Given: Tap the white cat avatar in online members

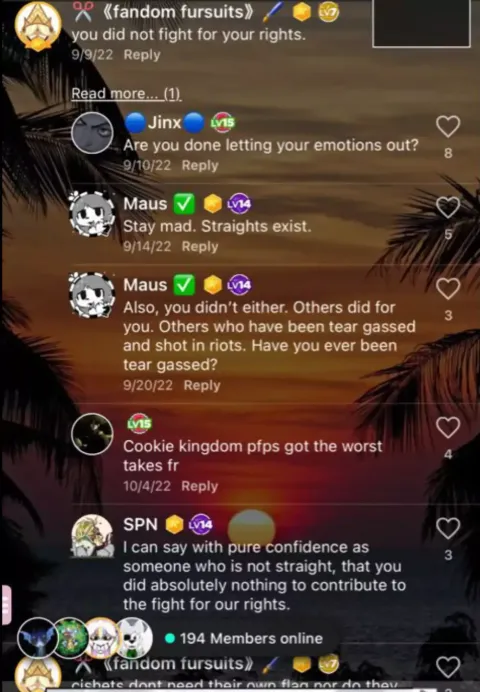Looking at the screenshot, I should 131,638.
